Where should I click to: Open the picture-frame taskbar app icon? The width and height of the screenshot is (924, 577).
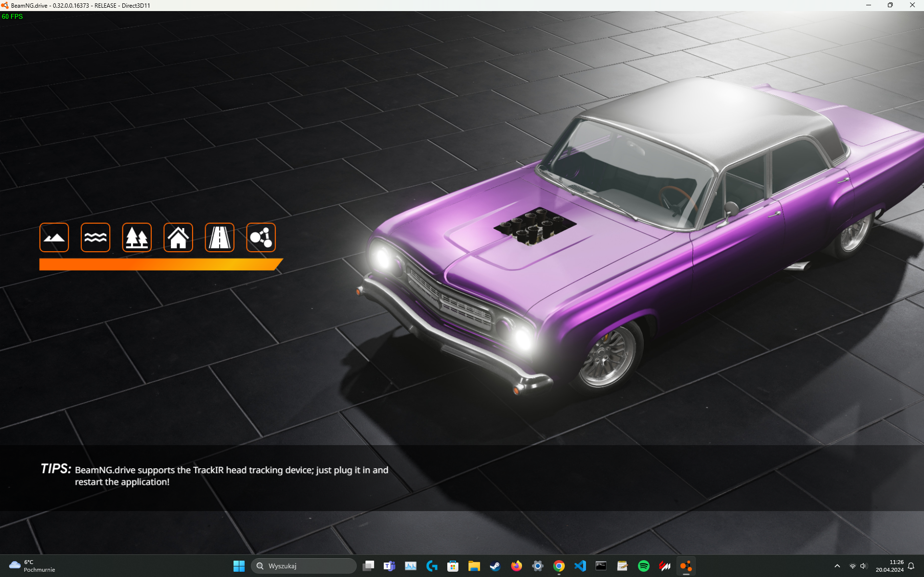(410, 566)
